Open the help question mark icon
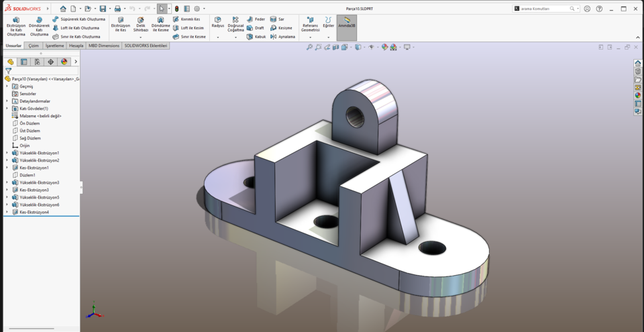Screen dimensions: 644x332 (599, 9)
